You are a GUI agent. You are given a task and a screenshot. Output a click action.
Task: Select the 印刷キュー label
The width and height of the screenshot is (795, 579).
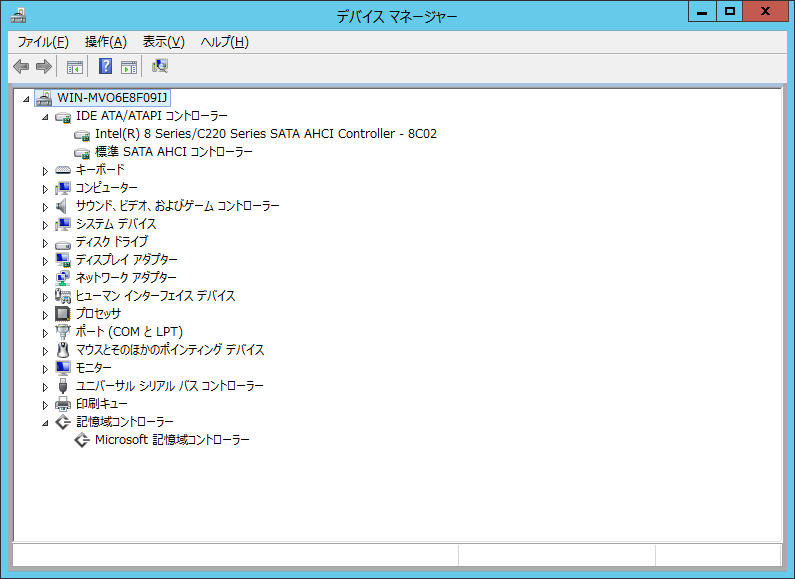(x=101, y=404)
